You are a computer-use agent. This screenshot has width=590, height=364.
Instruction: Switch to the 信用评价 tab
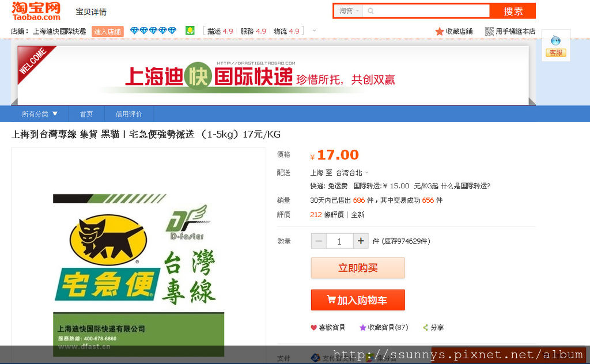pos(128,114)
